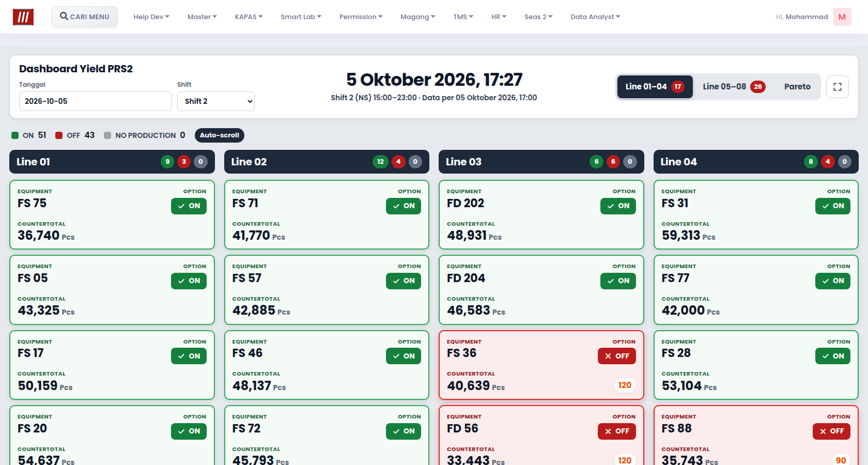Click Line 04 gray no-production badge
This screenshot has height=465, width=868.
[845, 162]
